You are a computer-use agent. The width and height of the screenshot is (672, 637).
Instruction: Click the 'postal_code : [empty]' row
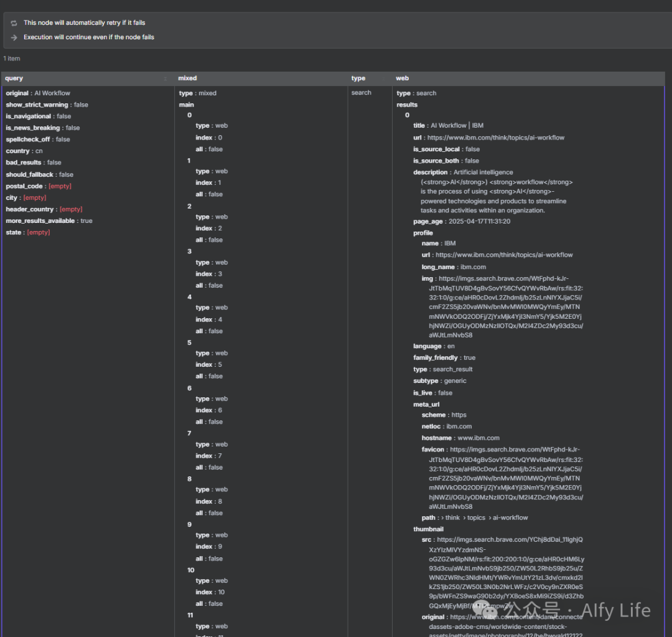click(x=39, y=186)
